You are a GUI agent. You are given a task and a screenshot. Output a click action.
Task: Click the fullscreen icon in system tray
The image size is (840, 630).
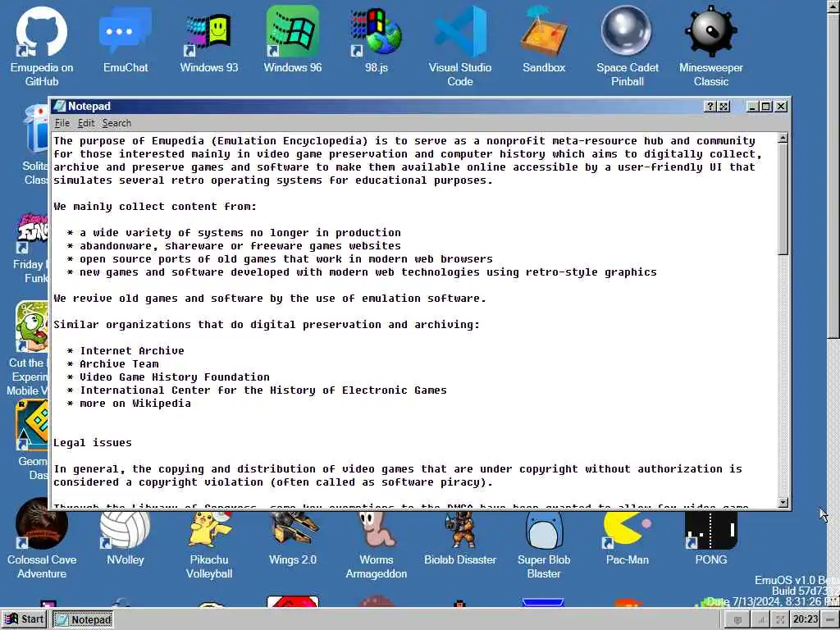pyautogui.click(x=781, y=620)
